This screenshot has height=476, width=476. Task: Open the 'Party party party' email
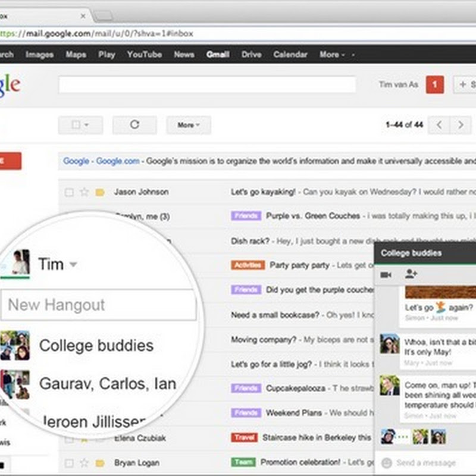[x=299, y=265]
